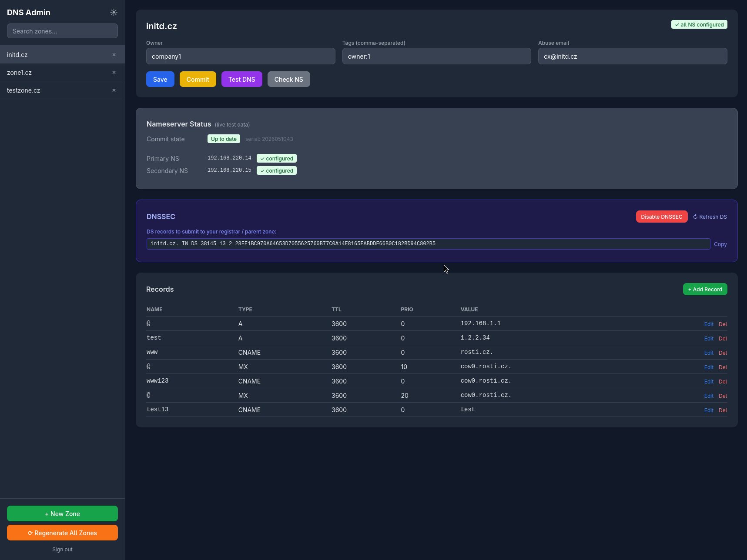Click the Check NS button

pos(288,79)
